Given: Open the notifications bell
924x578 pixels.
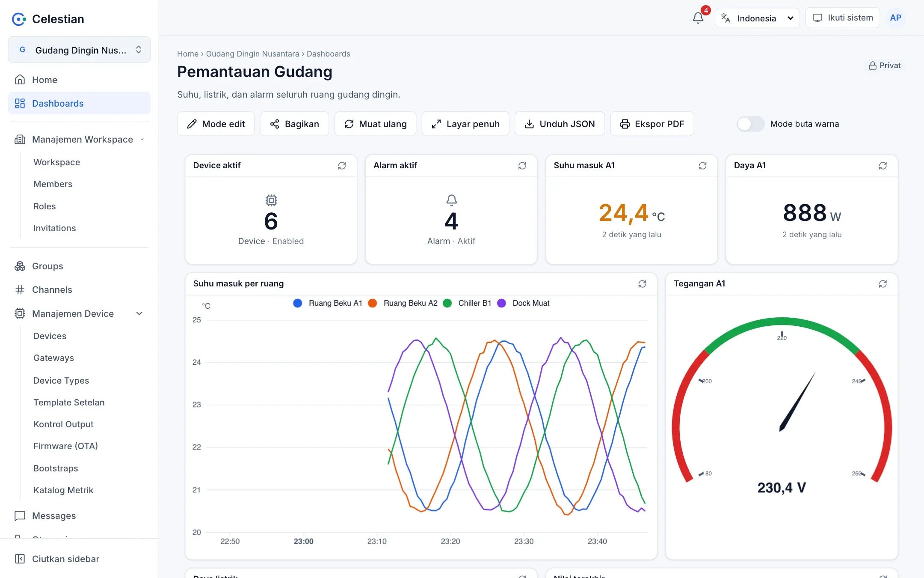Looking at the screenshot, I should point(698,18).
